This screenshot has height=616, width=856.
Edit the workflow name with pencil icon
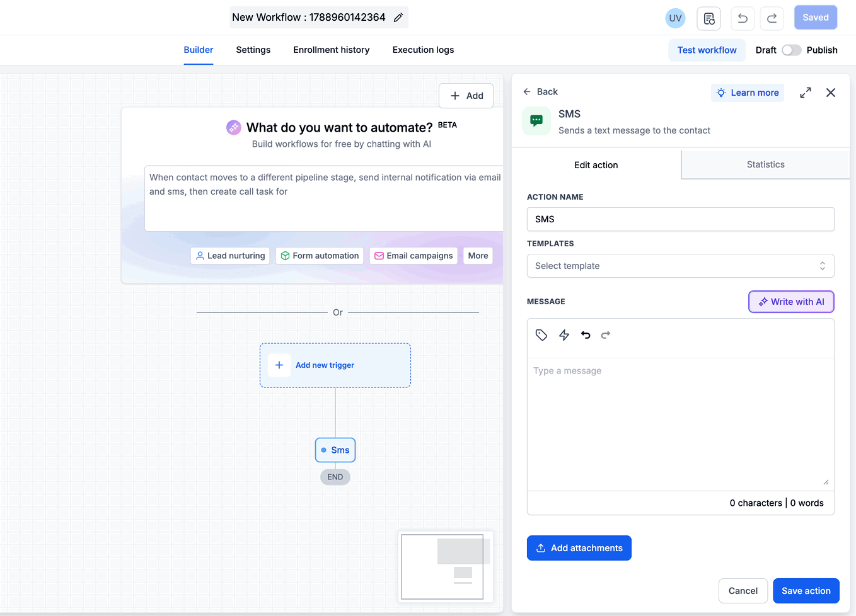[398, 18]
